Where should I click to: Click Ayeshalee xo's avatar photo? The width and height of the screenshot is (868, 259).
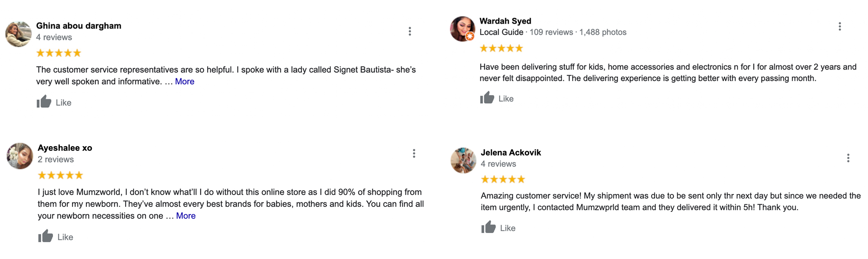pyautogui.click(x=20, y=156)
